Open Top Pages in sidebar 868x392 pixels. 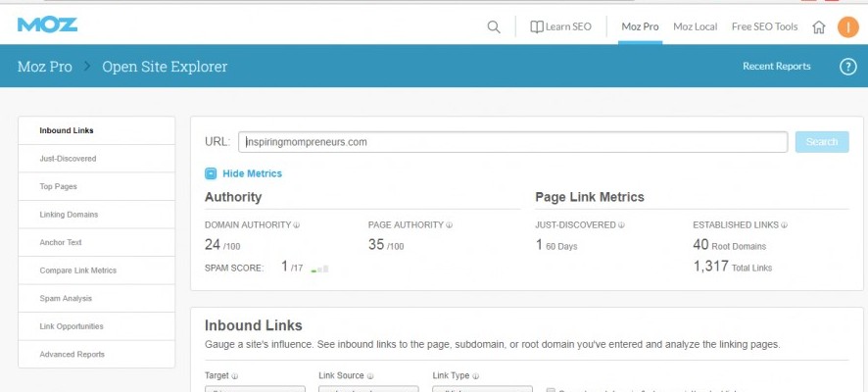click(97, 186)
